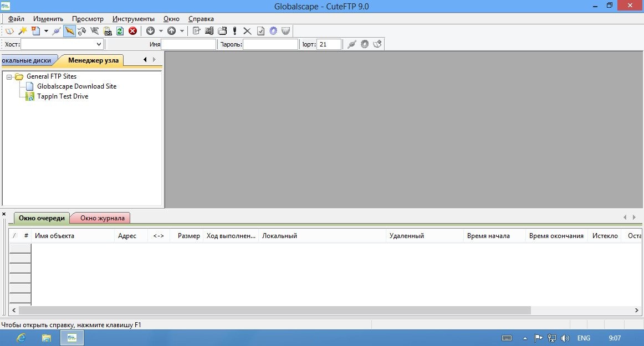The width and height of the screenshot is (644, 346).
Task: Click the Upload up-arrow icon
Action: pos(171,31)
